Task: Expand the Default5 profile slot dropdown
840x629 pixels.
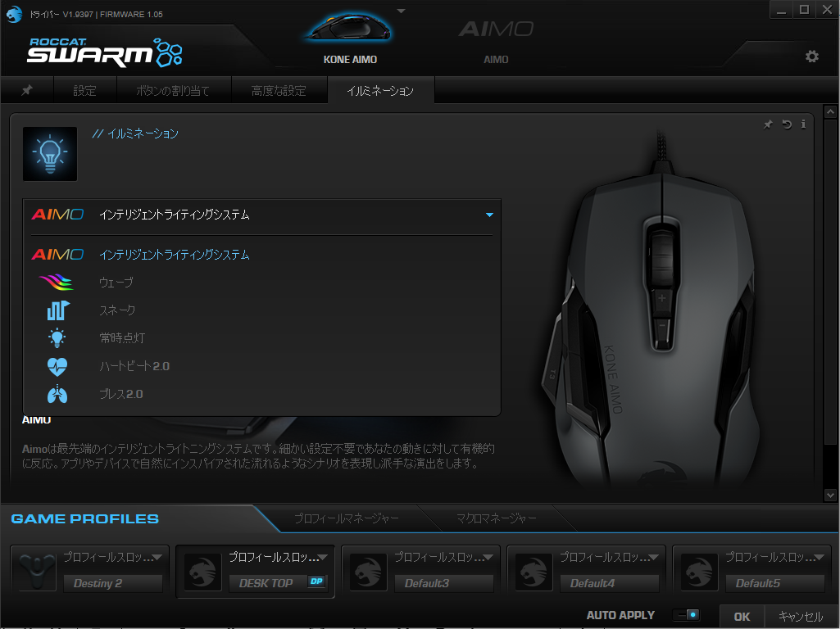Action: click(x=820, y=557)
